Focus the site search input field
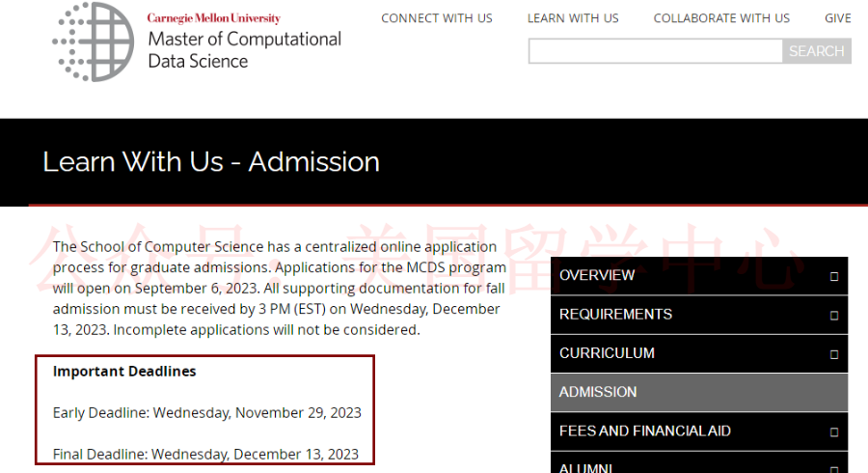Image resolution: width=868 pixels, height=473 pixels. (656, 51)
